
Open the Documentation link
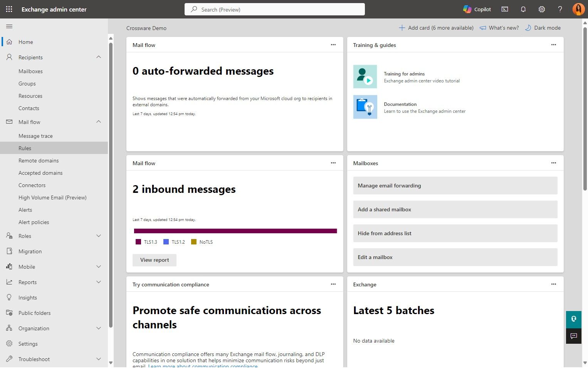tap(400, 104)
